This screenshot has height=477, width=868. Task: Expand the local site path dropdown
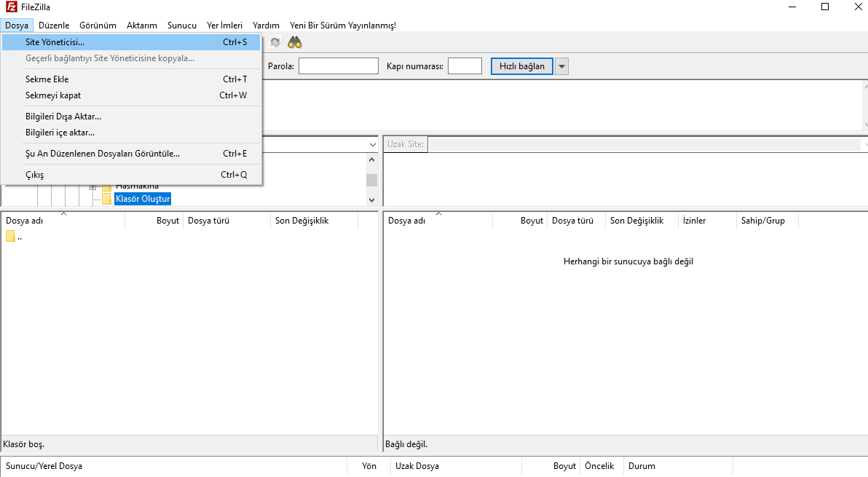point(373,144)
